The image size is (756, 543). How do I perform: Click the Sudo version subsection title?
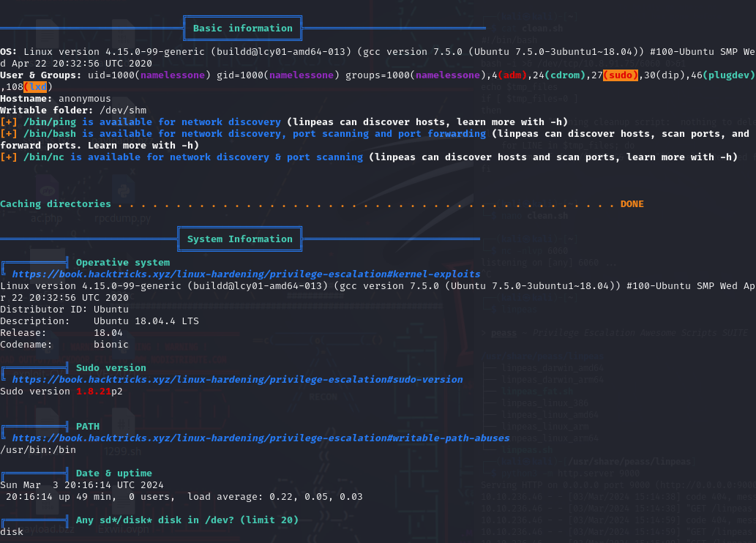click(x=111, y=368)
